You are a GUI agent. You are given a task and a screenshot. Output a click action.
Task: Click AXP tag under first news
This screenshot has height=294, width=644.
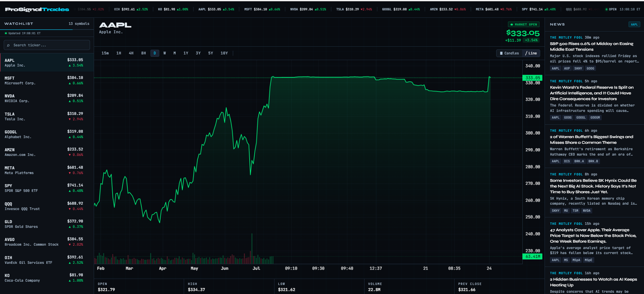pos(567,68)
